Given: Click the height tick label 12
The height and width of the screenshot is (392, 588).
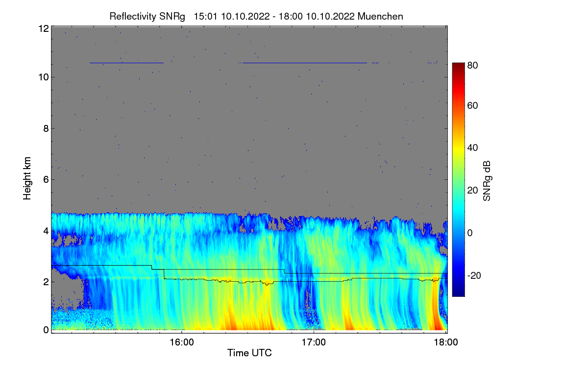Looking at the screenshot, I should click(43, 28).
